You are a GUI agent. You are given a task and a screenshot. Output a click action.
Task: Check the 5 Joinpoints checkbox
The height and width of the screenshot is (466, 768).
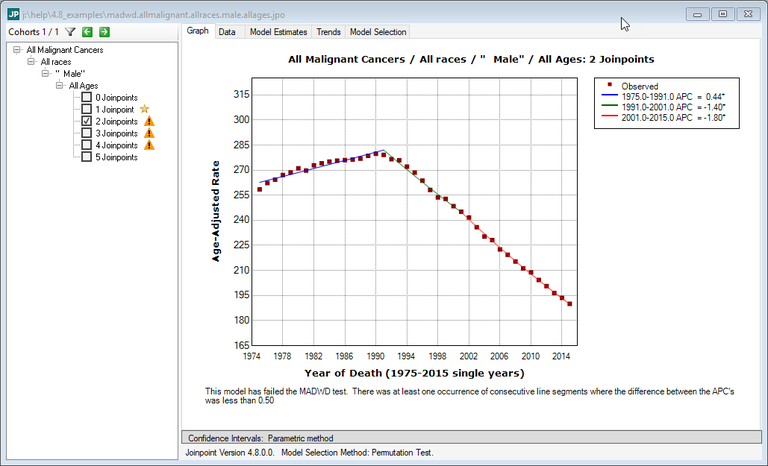click(87, 157)
